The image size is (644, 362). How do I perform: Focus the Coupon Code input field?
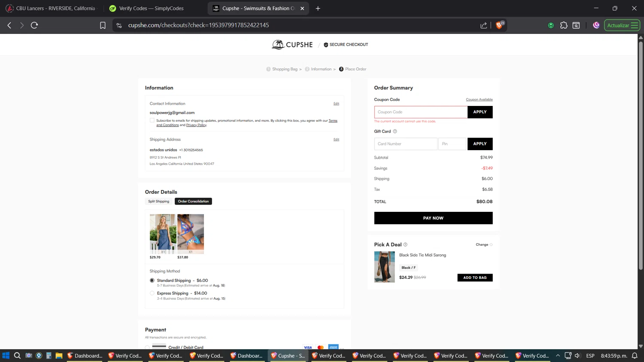coord(421,112)
